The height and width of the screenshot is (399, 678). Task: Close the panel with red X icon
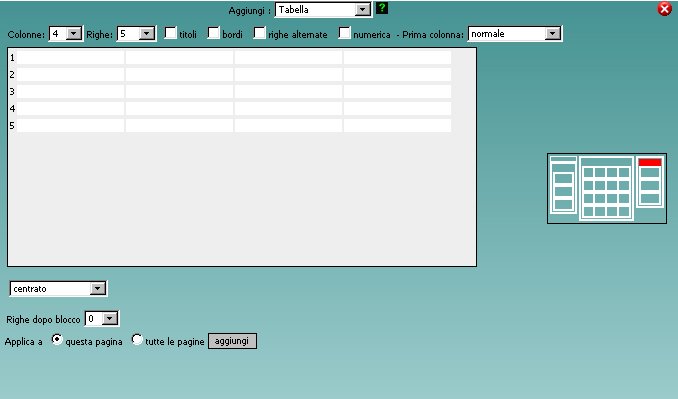point(665,9)
